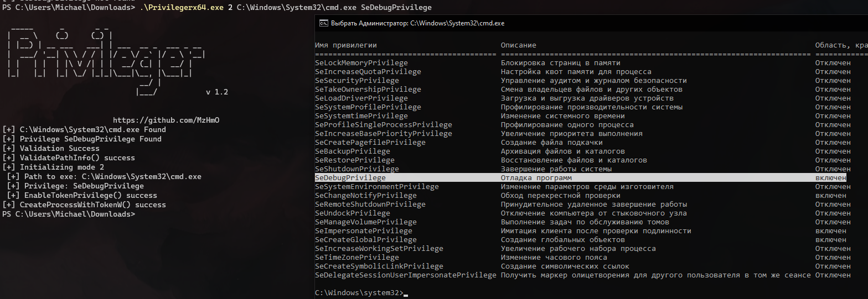868x299 pixels.
Task: Select 'Создание символических ссылок' description
Action: [565, 266]
